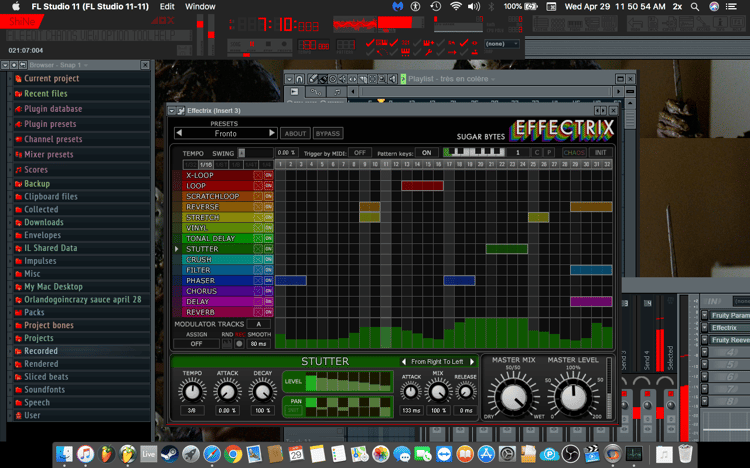Open the Calendar app in the dock

(296, 454)
